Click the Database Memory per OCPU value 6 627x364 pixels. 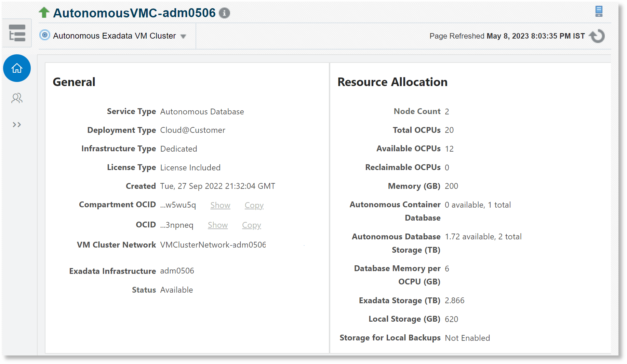447,269
